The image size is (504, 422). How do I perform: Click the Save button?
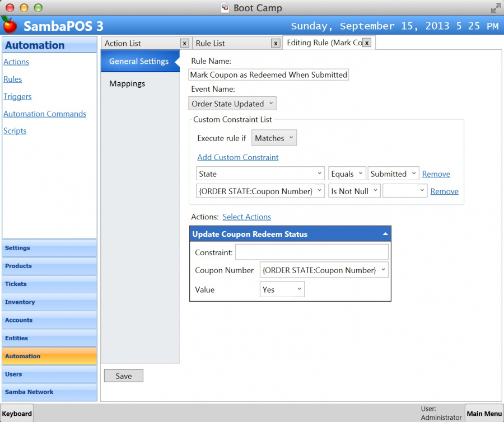pyautogui.click(x=124, y=376)
